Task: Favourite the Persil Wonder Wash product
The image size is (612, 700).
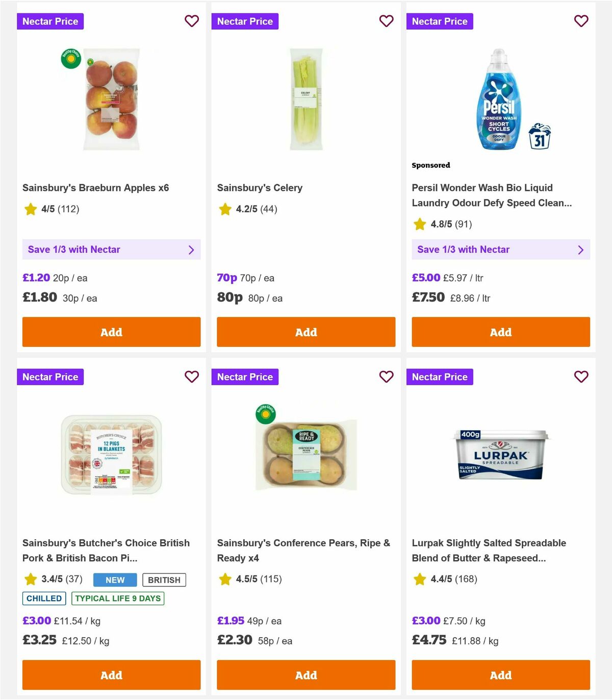Action: (x=581, y=21)
